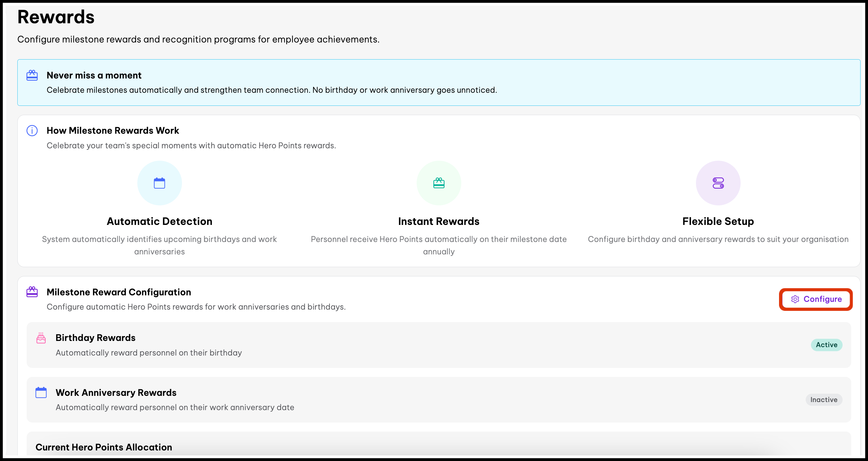Image resolution: width=868 pixels, height=461 pixels.
Task: Click the Active badge on Birthday Rewards
Action: click(826, 345)
